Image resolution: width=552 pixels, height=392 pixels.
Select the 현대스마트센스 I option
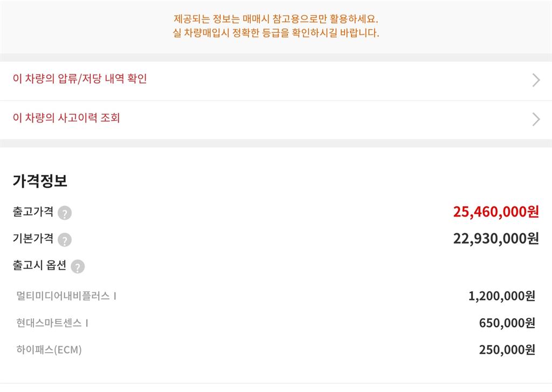[x=52, y=323]
